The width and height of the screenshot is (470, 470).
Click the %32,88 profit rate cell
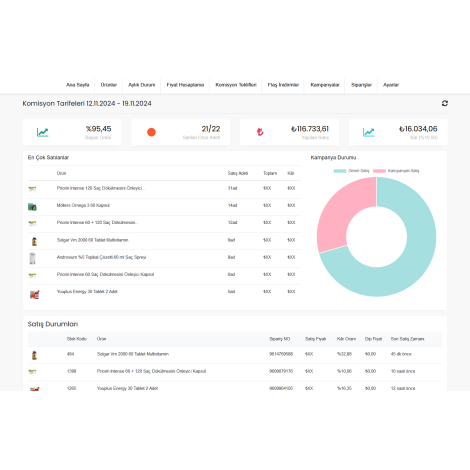pyautogui.click(x=344, y=354)
